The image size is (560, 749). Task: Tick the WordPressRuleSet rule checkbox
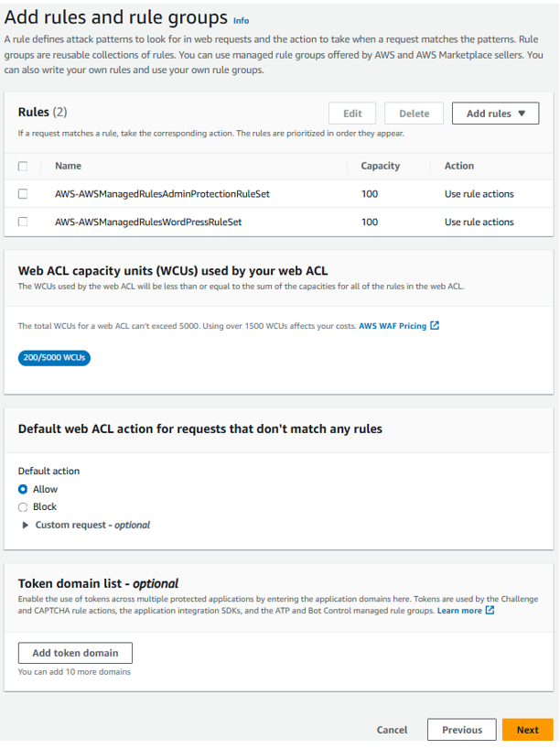[23, 222]
